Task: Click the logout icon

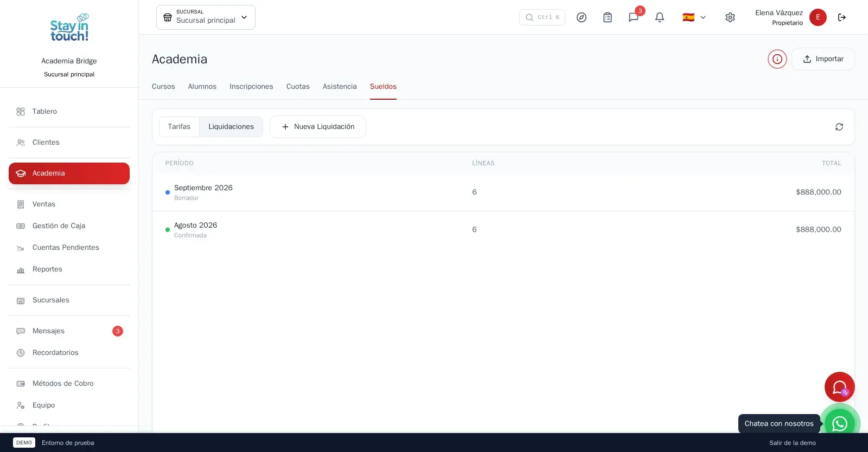Action: (x=842, y=17)
